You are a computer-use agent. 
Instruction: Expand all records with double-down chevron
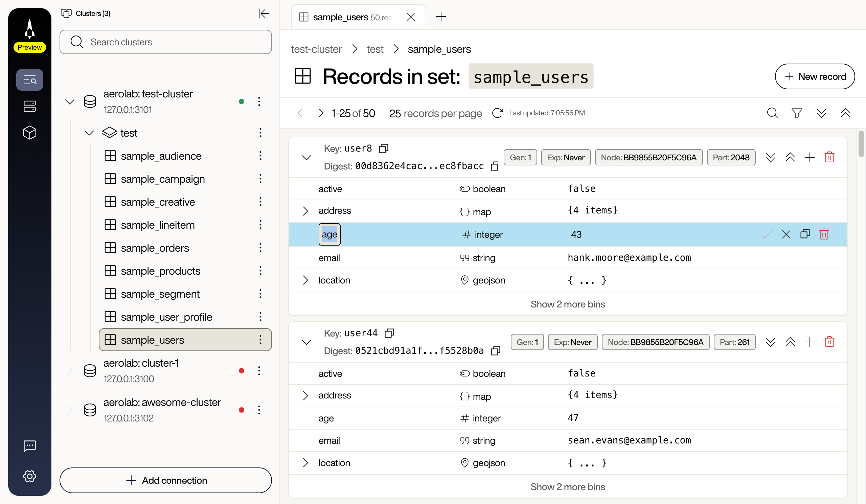(x=821, y=113)
